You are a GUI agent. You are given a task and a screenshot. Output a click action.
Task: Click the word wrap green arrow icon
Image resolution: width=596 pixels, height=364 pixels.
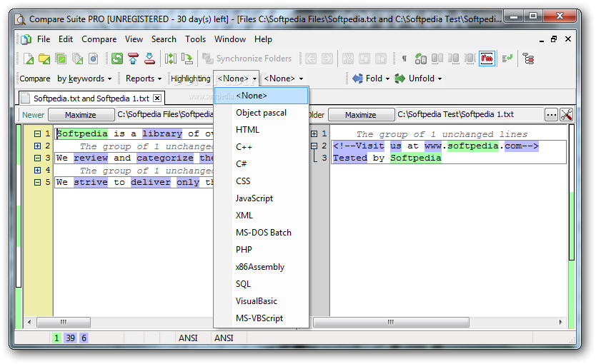click(507, 59)
